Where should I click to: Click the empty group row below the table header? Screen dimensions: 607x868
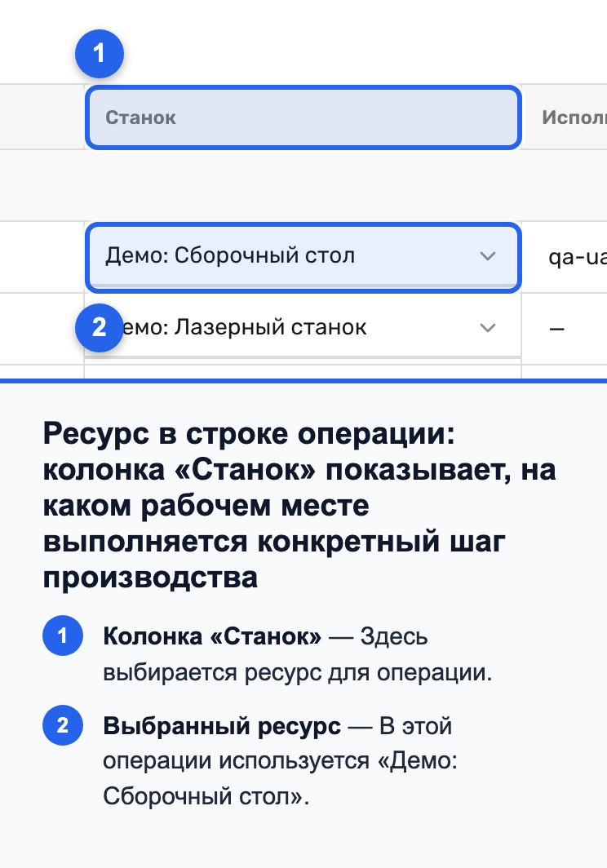click(303, 185)
